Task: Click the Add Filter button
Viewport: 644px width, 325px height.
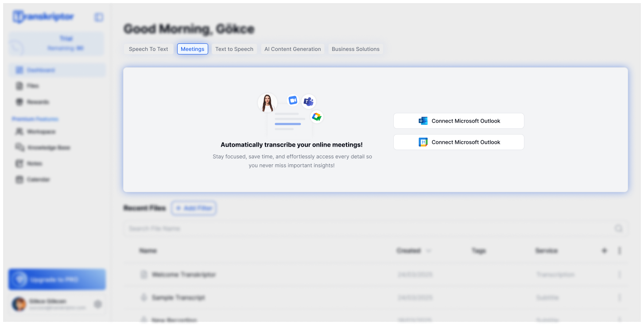Action: 194,208
